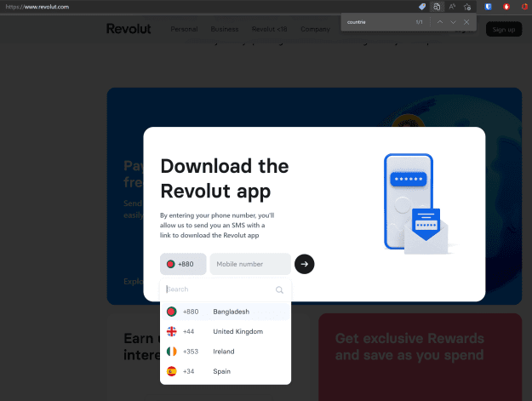Click the website URL in address bar
The height and width of the screenshot is (401, 532).
pos(37,7)
